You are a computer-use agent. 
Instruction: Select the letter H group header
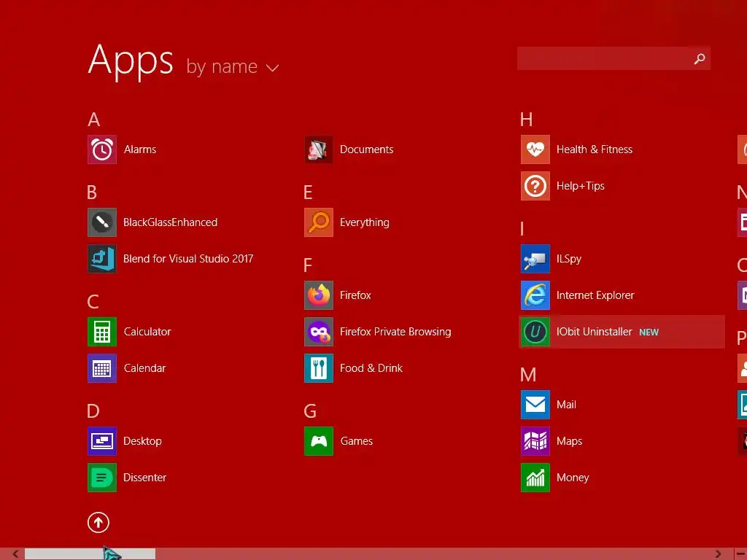[527, 120]
